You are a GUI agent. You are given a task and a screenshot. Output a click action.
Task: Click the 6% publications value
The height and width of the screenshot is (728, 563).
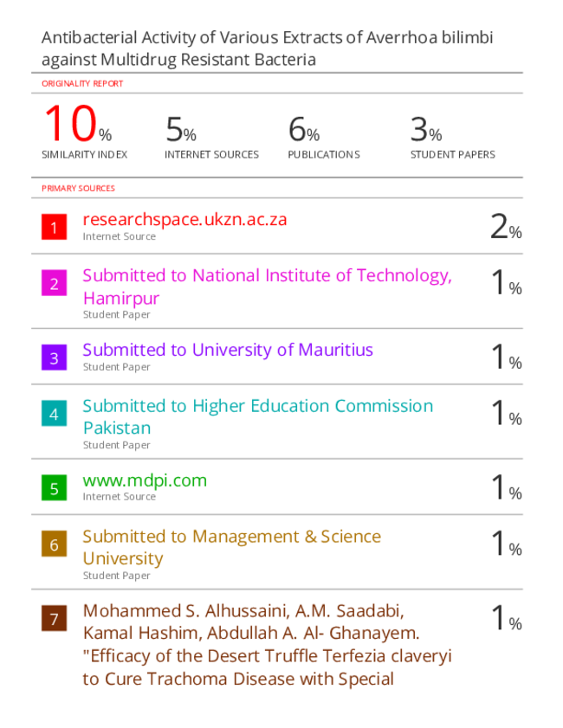click(304, 129)
